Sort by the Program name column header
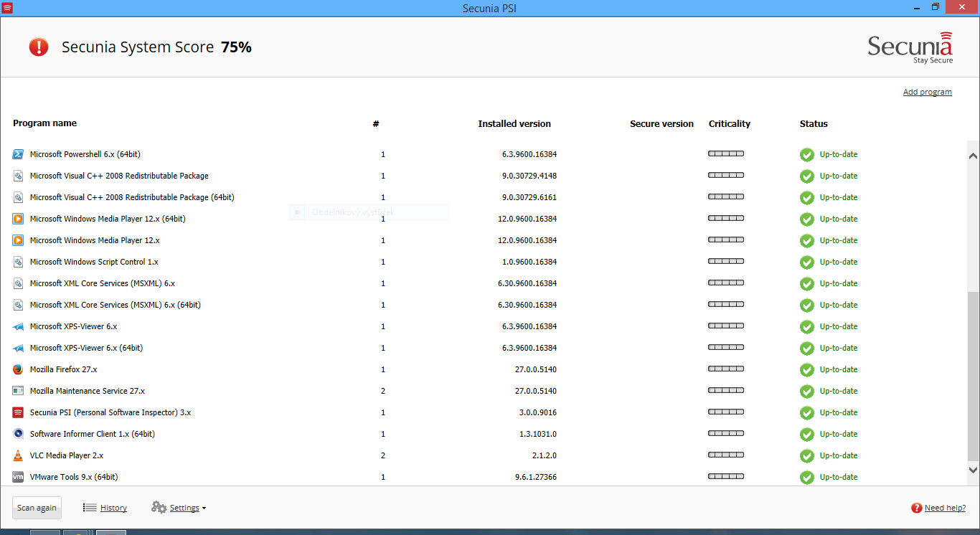 tap(44, 123)
